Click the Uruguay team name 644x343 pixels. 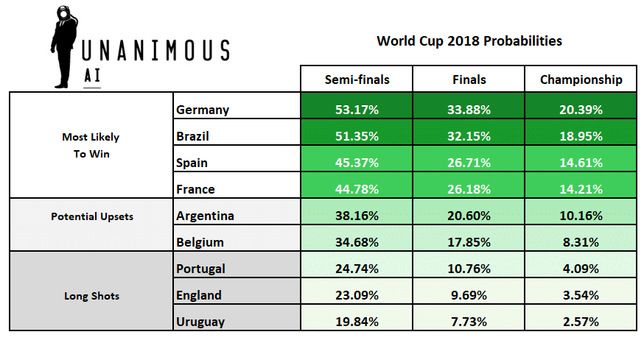(202, 322)
